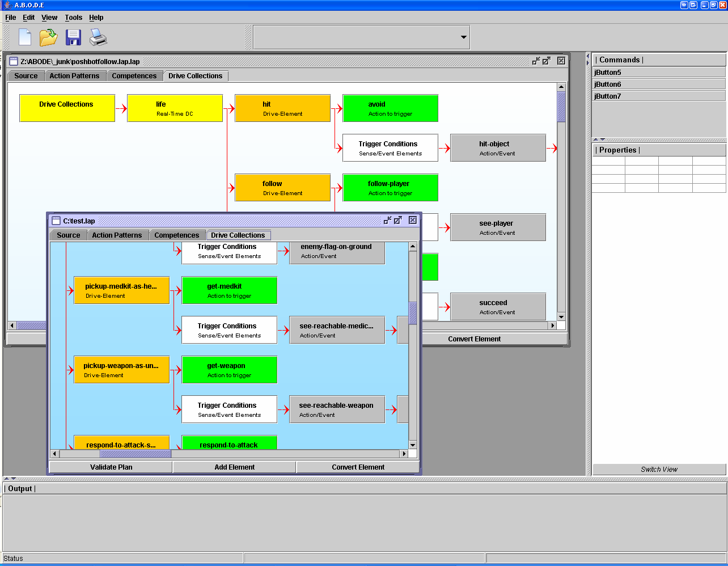
Task: Save using the floppy disk icon
Action: click(74, 37)
